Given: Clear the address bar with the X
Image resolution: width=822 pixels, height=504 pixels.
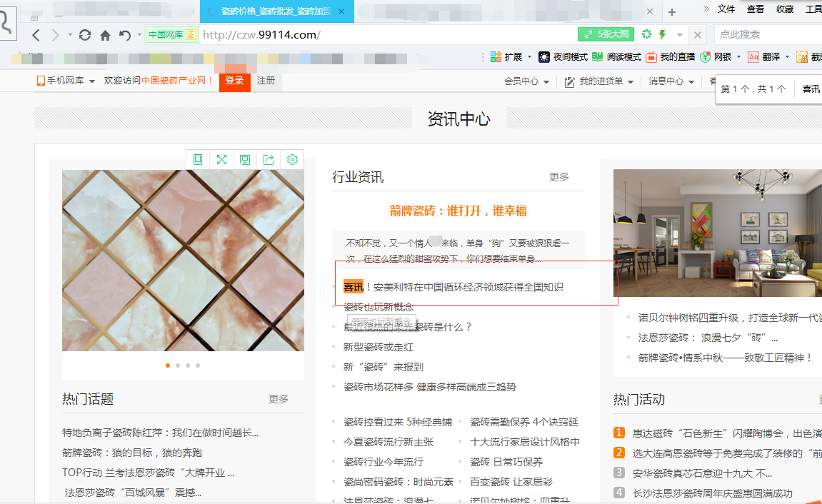Looking at the screenshot, I should pos(697,35).
